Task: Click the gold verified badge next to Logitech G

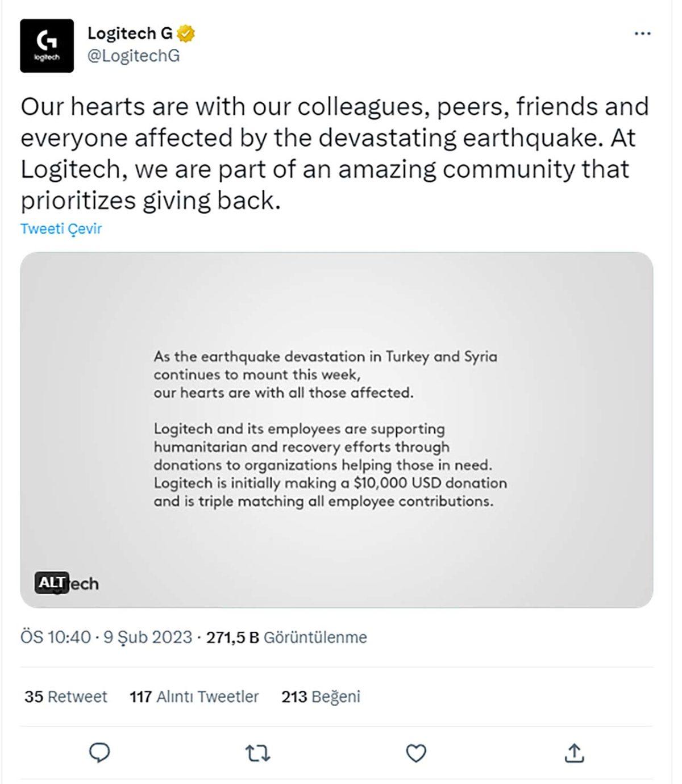Action: tap(184, 33)
